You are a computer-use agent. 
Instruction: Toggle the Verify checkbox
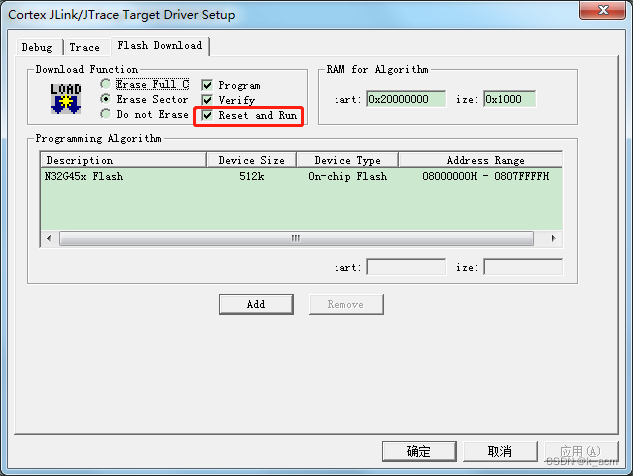coord(207,100)
